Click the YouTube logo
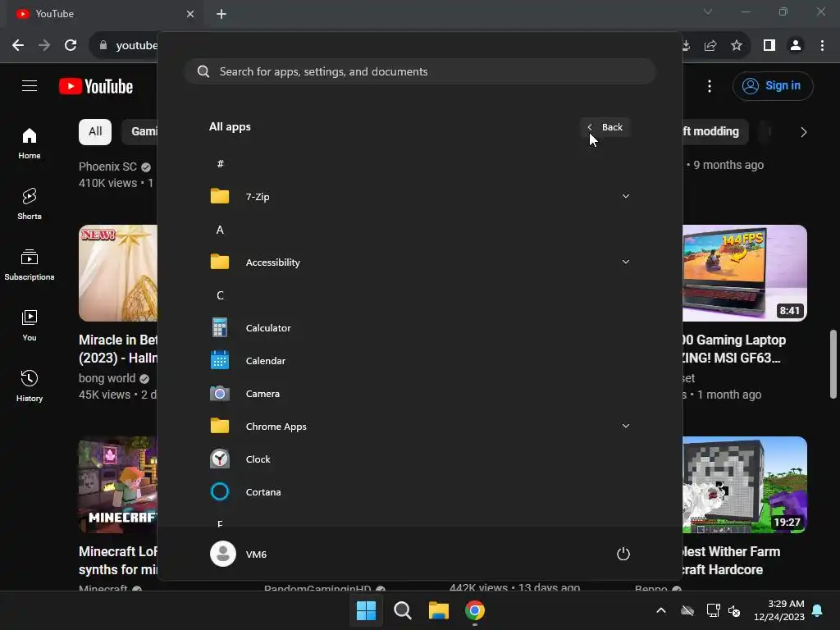 click(x=96, y=86)
